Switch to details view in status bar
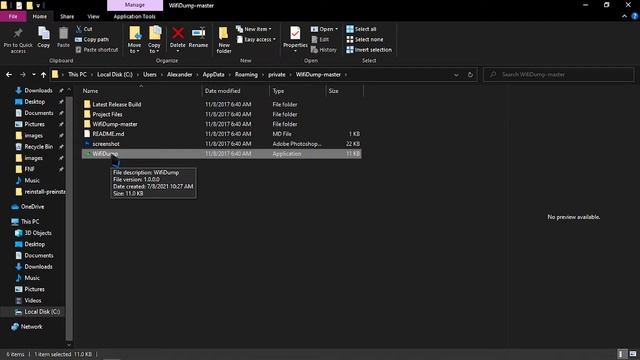 (621, 354)
